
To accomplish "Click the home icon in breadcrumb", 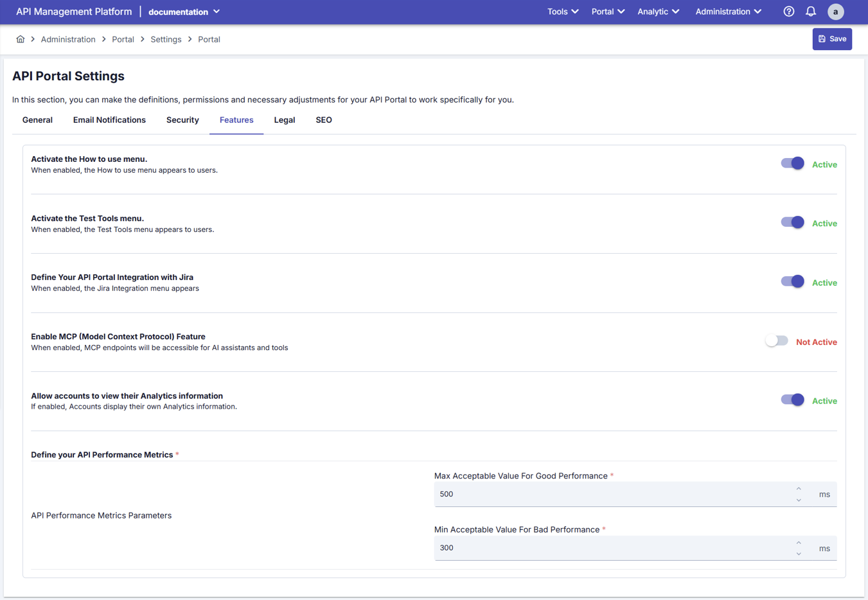I will (21, 39).
